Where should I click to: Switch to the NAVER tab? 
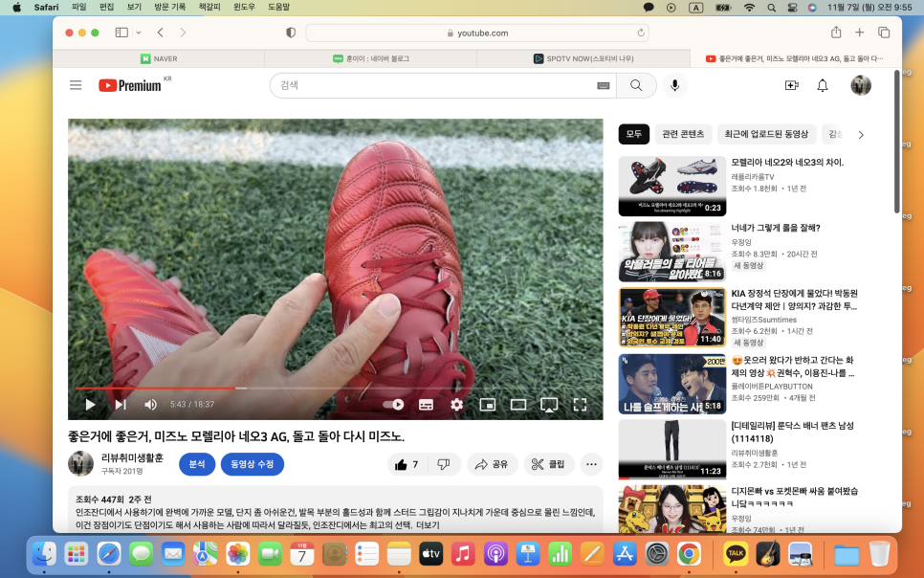pos(159,58)
